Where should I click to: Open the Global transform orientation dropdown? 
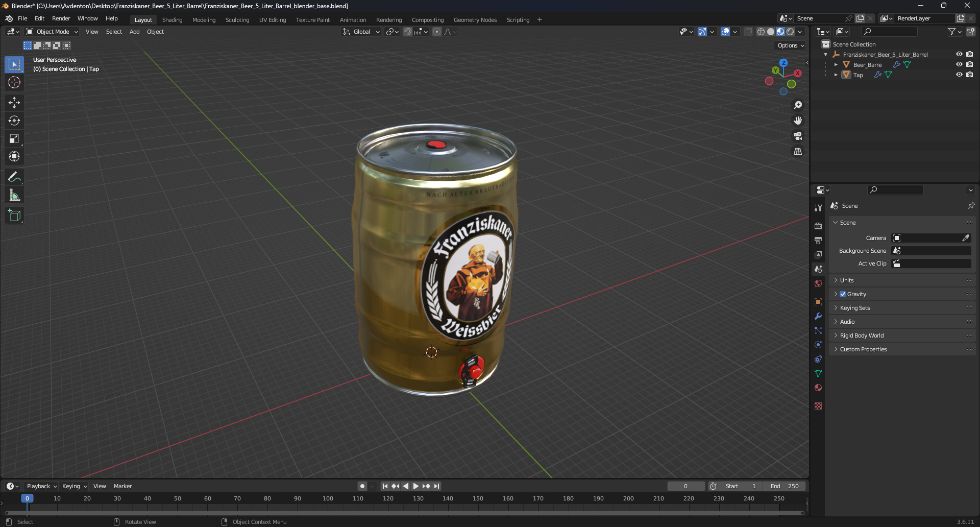point(361,32)
